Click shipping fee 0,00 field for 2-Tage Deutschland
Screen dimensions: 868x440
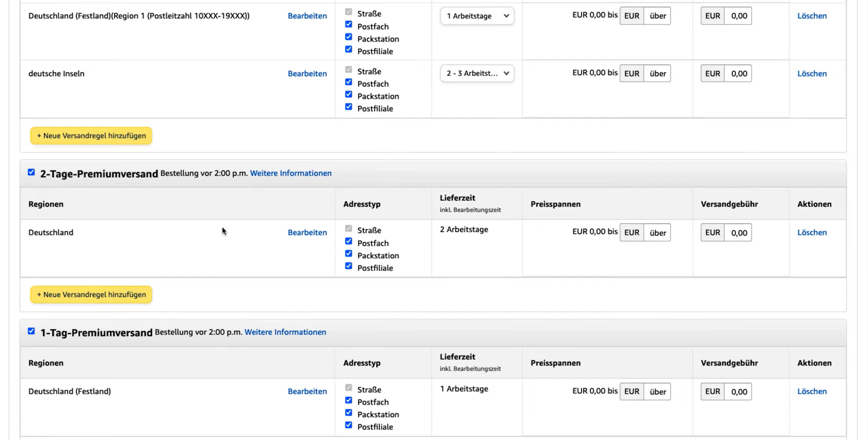click(738, 233)
